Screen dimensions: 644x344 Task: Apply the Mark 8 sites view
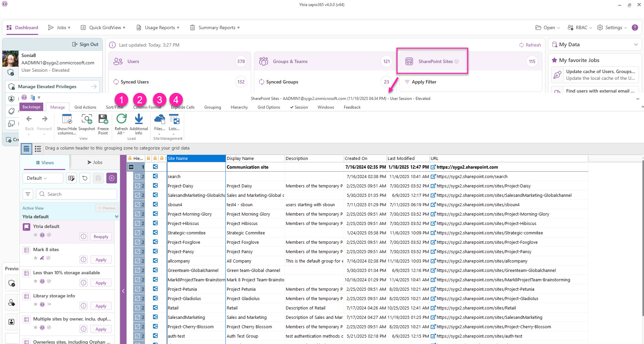pos(101,260)
